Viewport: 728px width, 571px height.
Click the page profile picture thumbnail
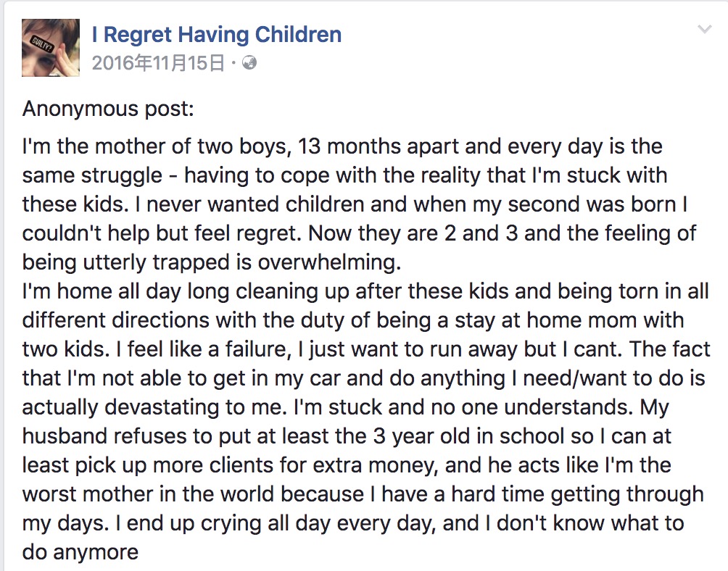tap(51, 48)
